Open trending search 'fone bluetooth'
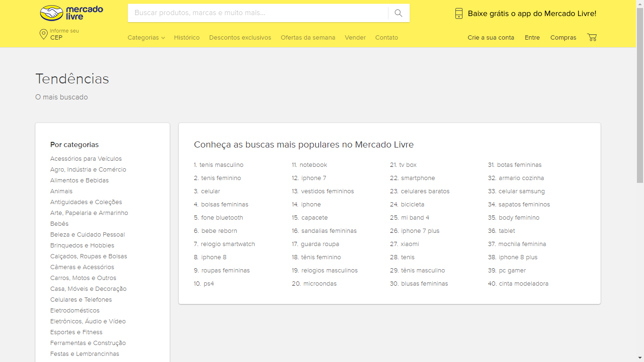Viewport: 644px width, 362px height. tap(222, 218)
